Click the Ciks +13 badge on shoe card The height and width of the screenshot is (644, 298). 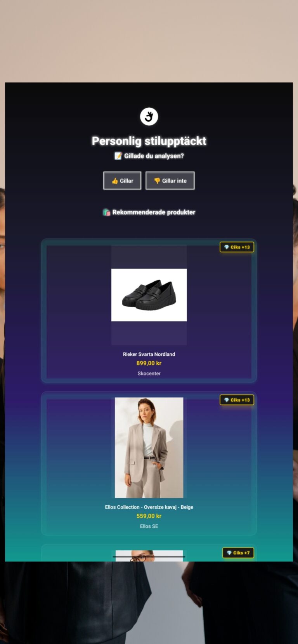237,247
